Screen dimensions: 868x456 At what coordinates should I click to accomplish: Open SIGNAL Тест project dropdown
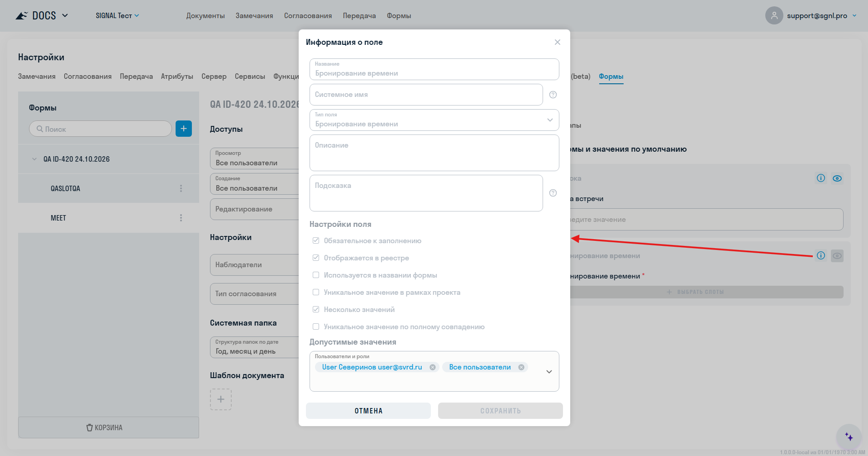[117, 15]
